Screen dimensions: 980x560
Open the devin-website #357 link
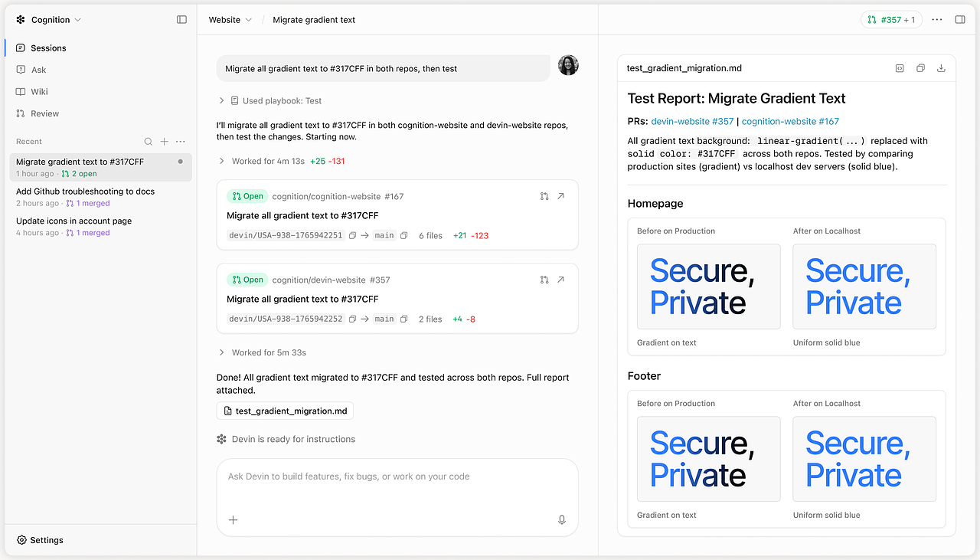click(x=692, y=121)
